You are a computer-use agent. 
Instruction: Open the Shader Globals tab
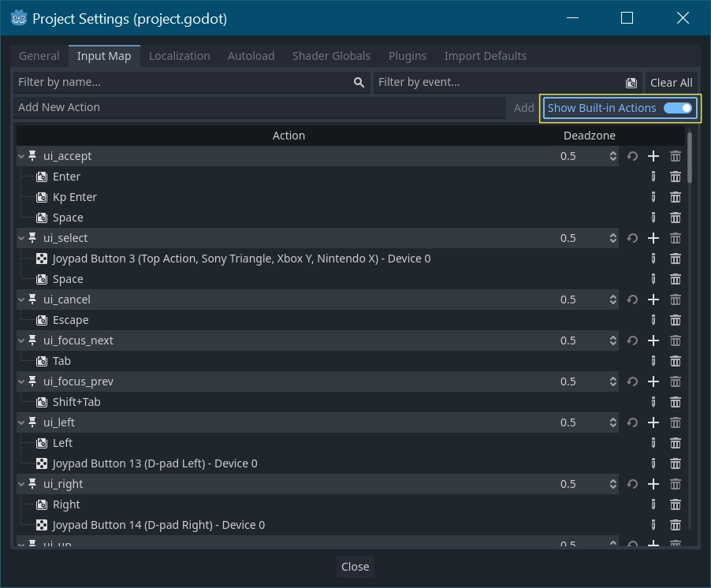pyautogui.click(x=331, y=56)
